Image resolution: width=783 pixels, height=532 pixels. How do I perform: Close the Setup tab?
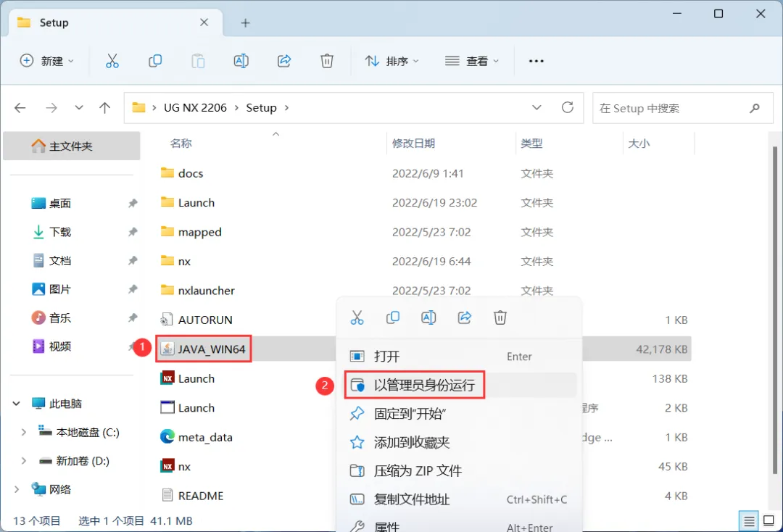coord(204,22)
